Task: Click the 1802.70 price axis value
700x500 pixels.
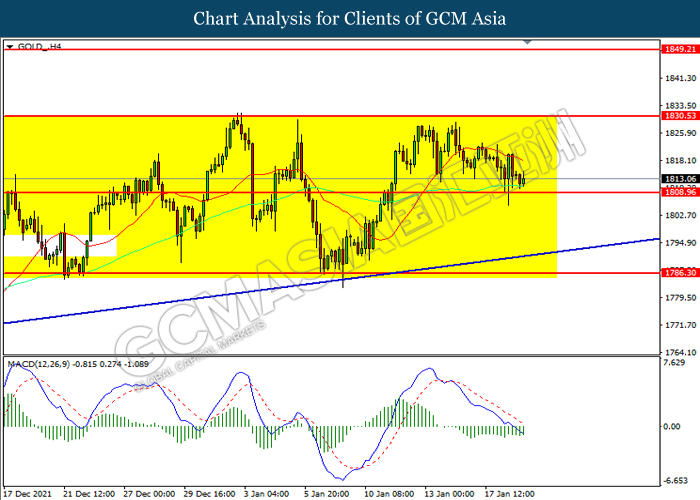Action: [680, 215]
